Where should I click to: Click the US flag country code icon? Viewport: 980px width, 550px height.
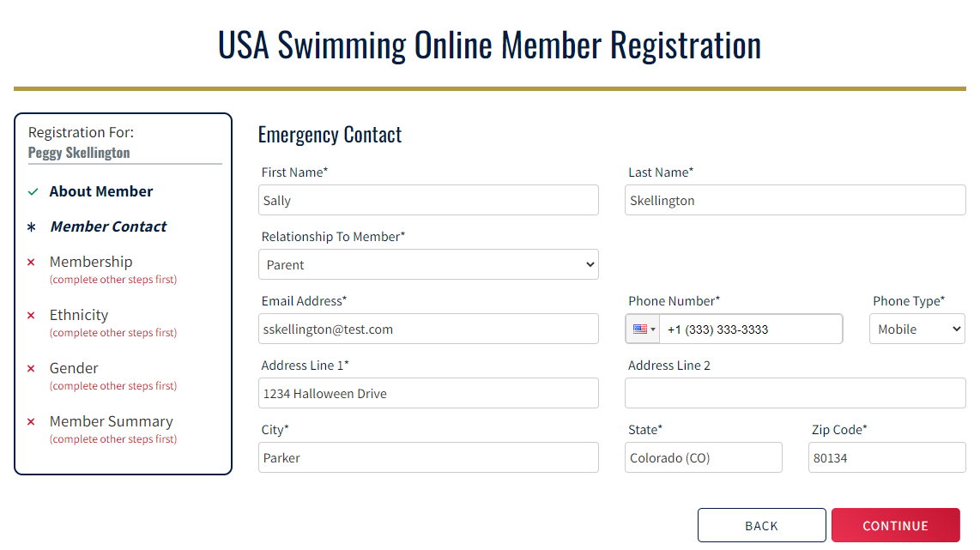pyautogui.click(x=640, y=329)
